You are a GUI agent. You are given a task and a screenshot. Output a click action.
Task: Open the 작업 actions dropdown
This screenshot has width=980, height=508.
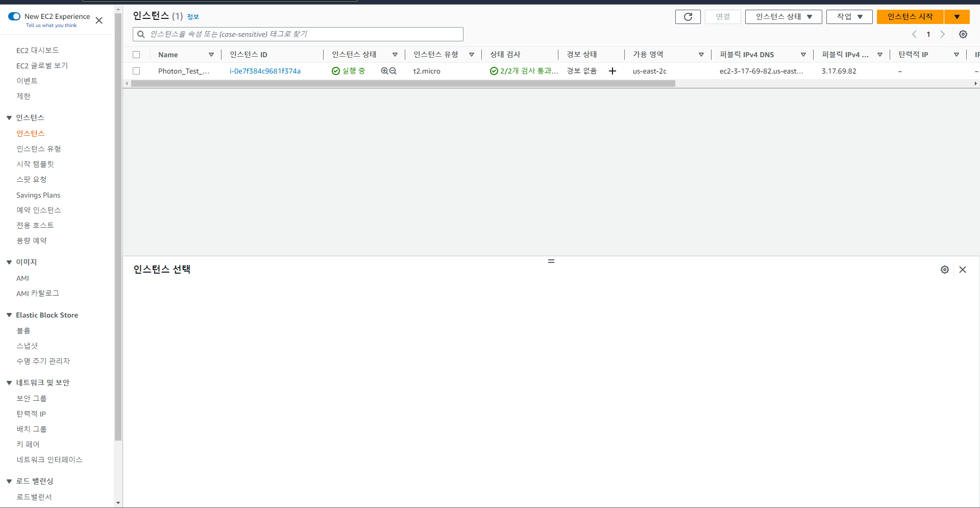849,17
